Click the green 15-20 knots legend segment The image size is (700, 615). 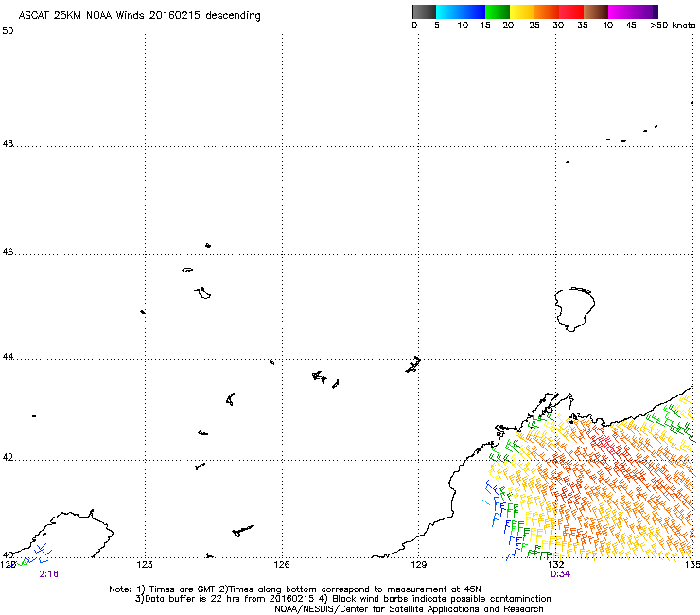tap(498, 11)
